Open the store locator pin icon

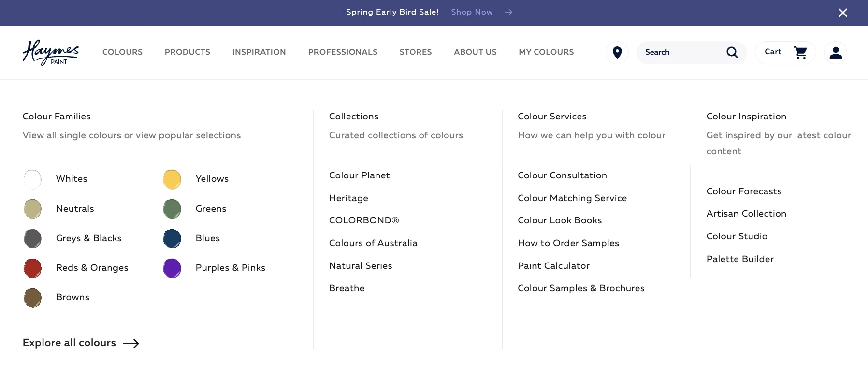coord(617,52)
